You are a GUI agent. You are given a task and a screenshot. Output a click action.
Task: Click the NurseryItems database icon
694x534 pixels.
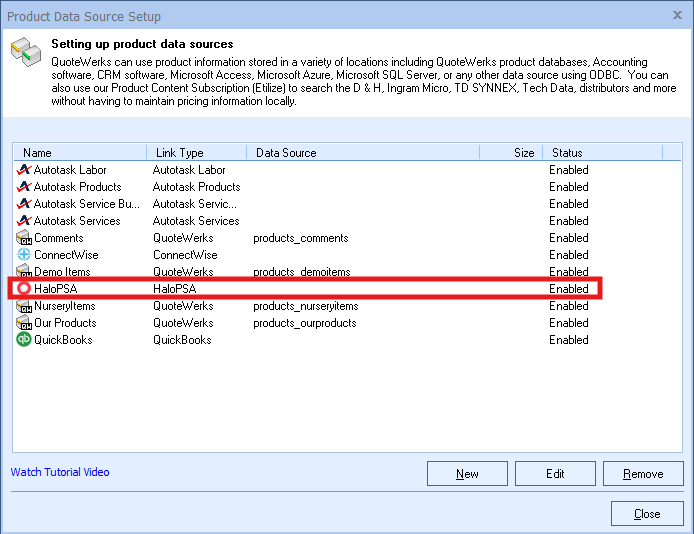coord(24,306)
